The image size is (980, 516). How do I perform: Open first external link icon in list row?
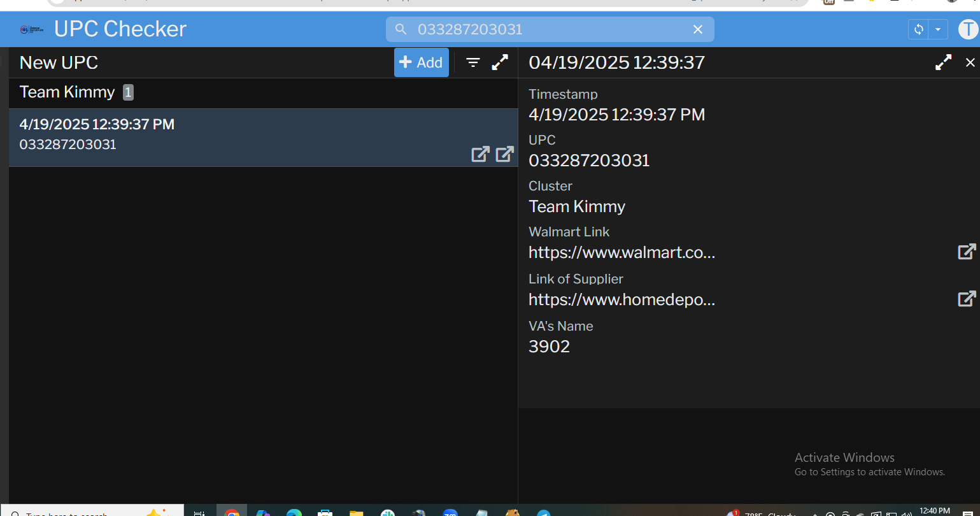click(x=480, y=154)
